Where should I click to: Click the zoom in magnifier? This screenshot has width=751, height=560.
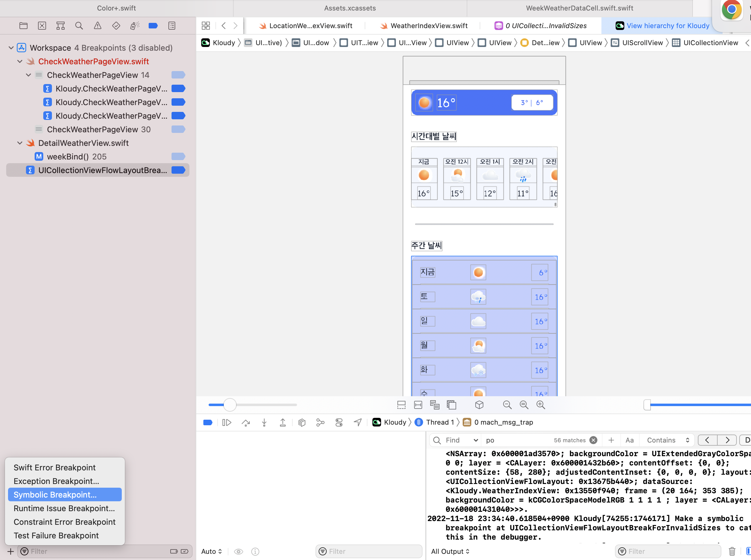[x=541, y=405]
